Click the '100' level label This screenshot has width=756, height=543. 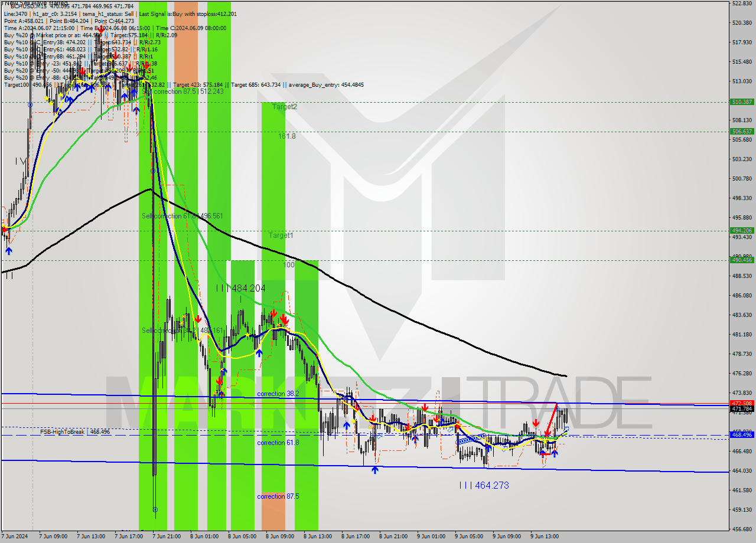coord(289,265)
